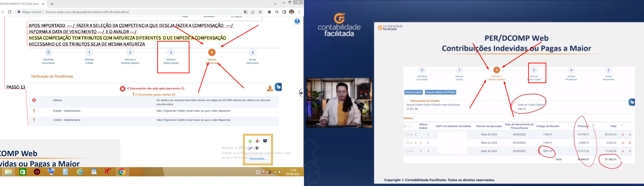Toggle the select-all checkbox in Débitos table header
The image size is (644, 186).
click(405, 126)
